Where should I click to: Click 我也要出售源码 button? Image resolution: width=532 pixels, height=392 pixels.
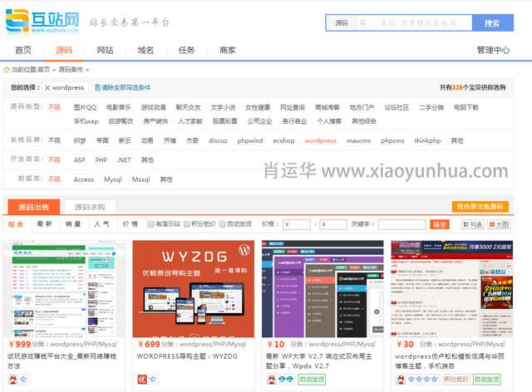pyautogui.click(x=480, y=207)
